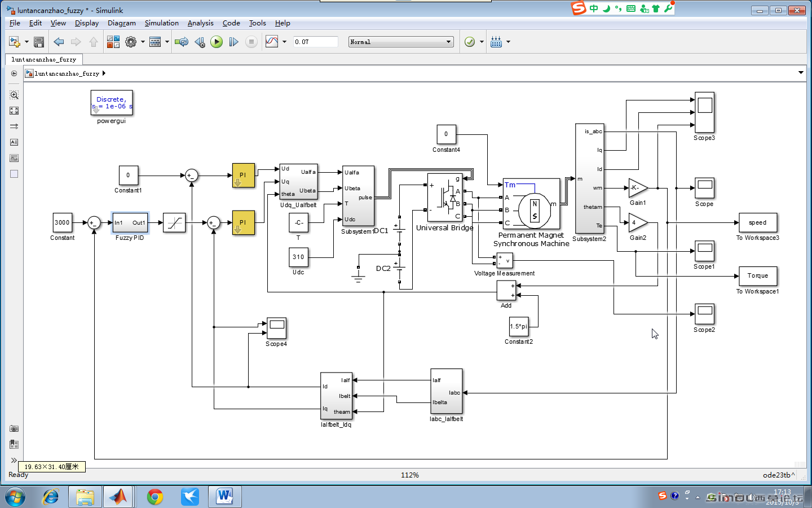Open the Display menu
The height and width of the screenshot is (508, 812).
(x=87, y=23)
